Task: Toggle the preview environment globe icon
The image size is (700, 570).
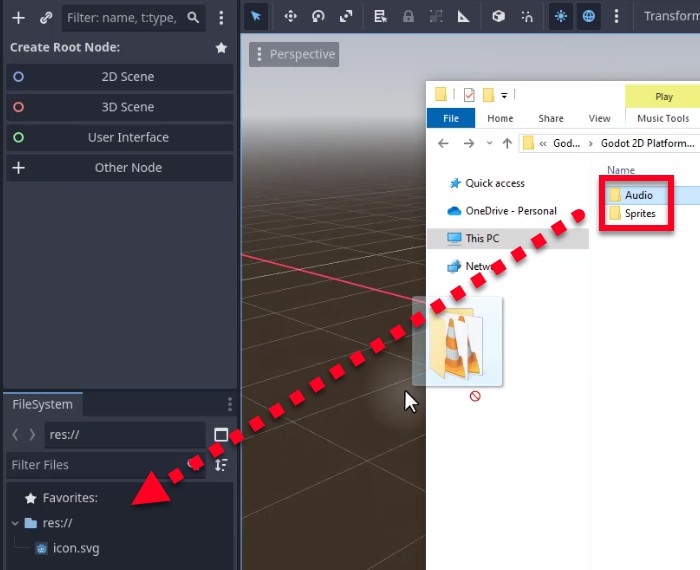Action: point(588,17)
